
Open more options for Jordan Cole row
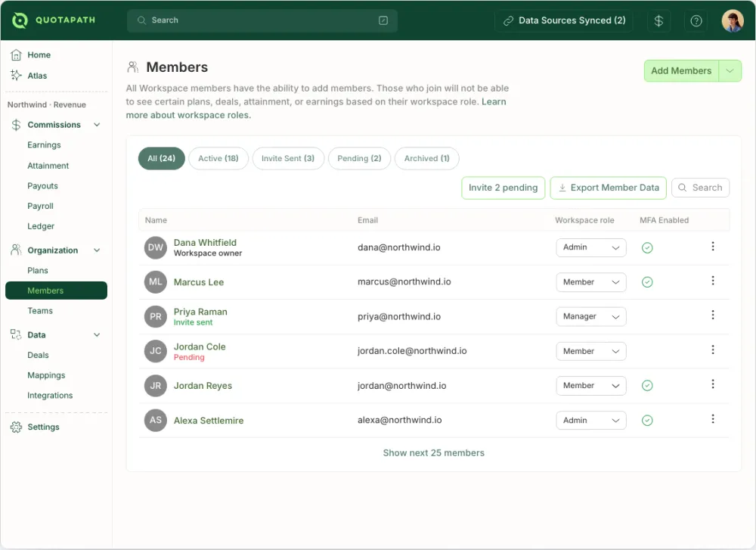pyautogui.click(x=713, y=350)
